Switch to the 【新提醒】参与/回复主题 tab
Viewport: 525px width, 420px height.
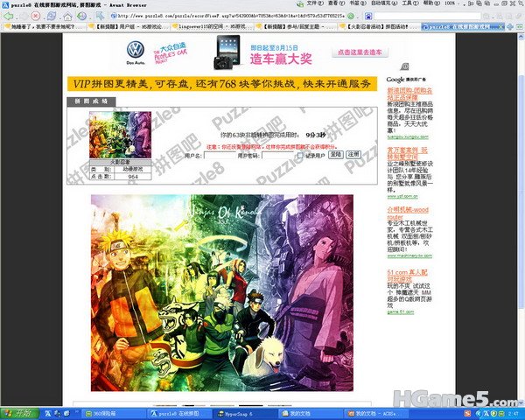tap(296, 26)
